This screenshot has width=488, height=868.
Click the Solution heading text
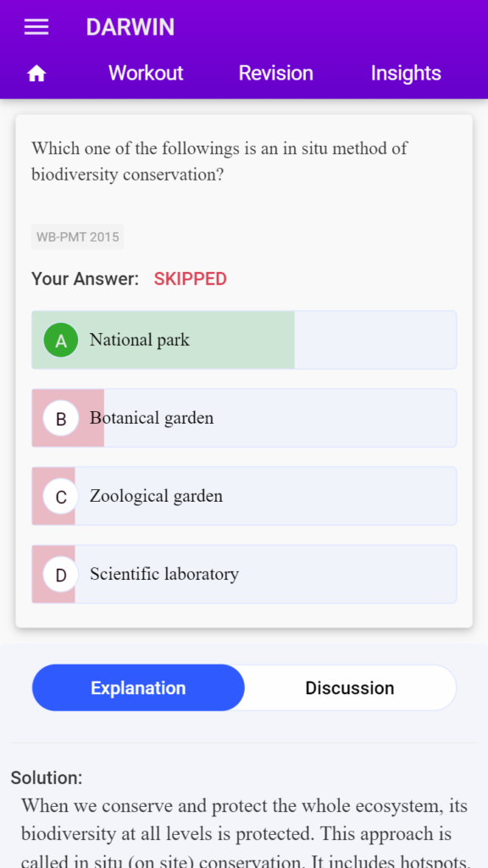point(47,778)
